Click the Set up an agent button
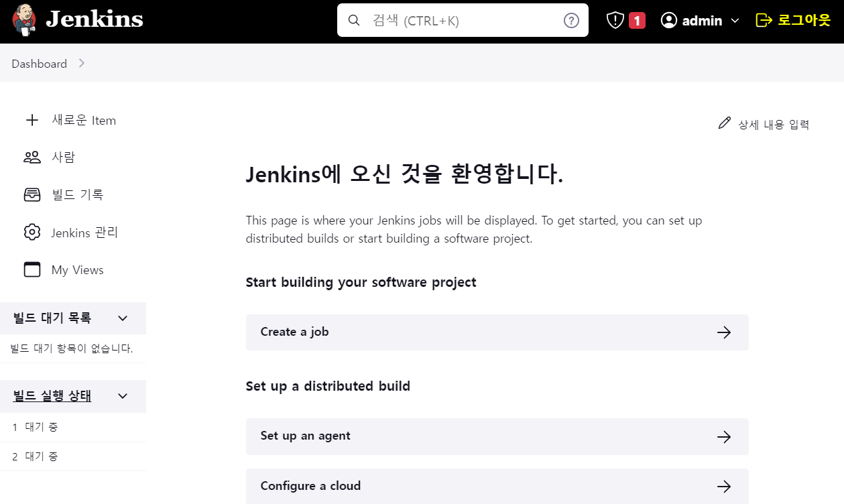The image size is (844, 504). 497,436
